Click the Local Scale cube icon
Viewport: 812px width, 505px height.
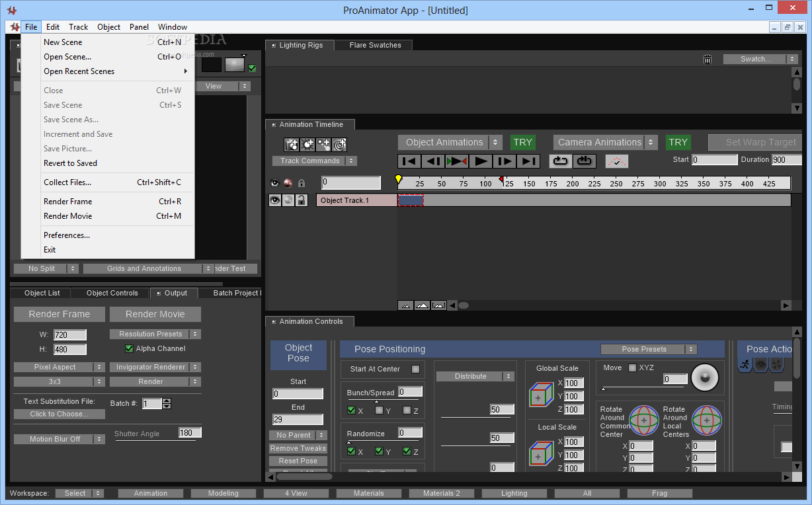541,453
